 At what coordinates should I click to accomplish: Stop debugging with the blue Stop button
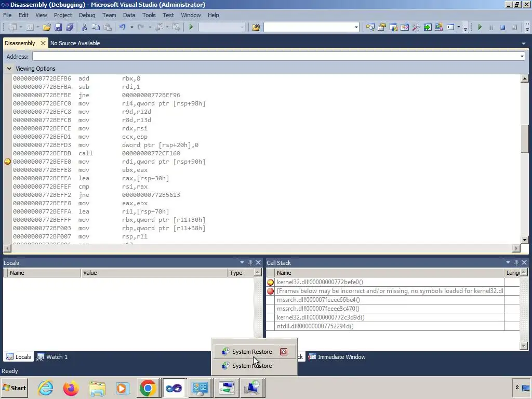(502, 27)
